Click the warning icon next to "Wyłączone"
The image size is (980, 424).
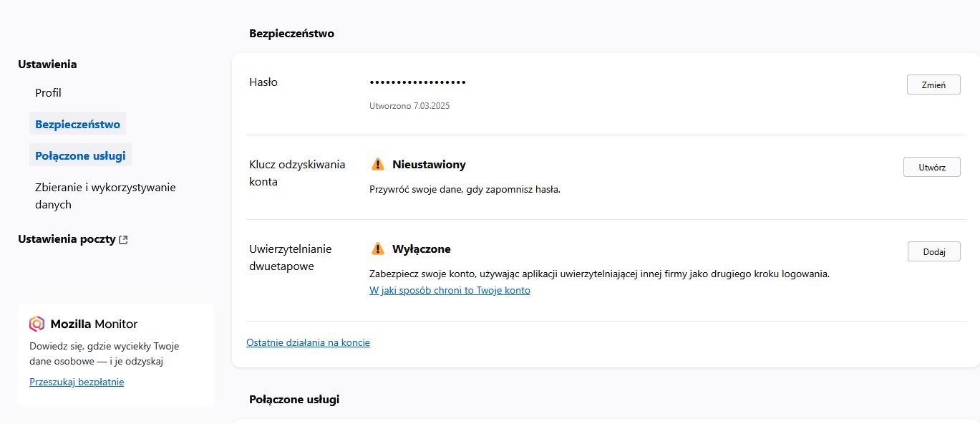point(377,249)
